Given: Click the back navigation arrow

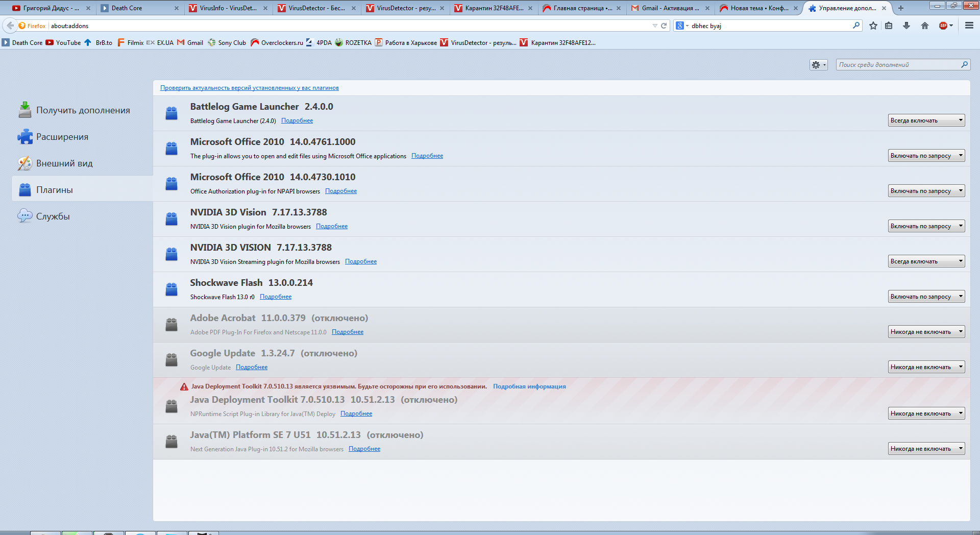Looking at the screenshot, I should coord(10,26).
